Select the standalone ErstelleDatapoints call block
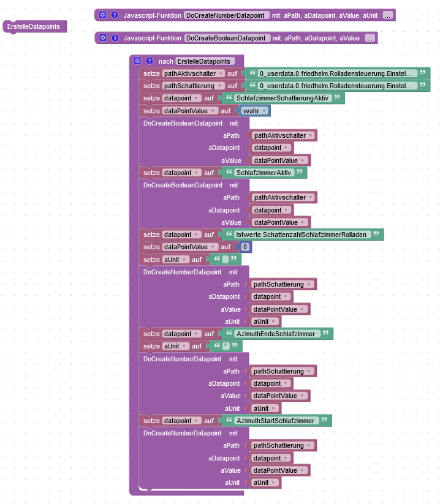This screenshot has height=504, width=440. click(x=35, y=26)
